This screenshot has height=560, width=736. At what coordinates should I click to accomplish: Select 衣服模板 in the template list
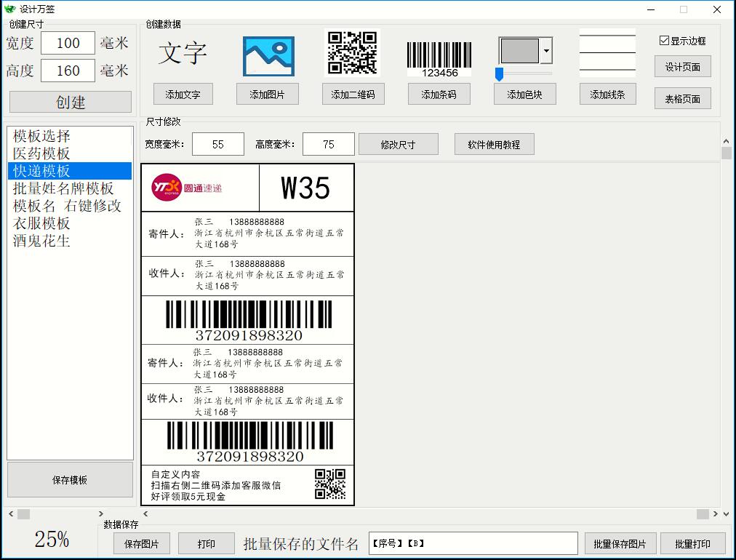coord(41,223)
